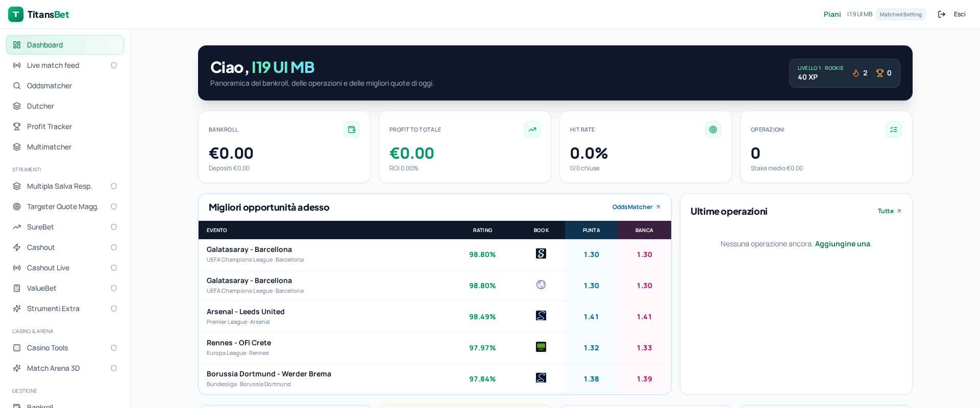
Task: Click the logout arrow icon
Action: click(x=942, y=14)
